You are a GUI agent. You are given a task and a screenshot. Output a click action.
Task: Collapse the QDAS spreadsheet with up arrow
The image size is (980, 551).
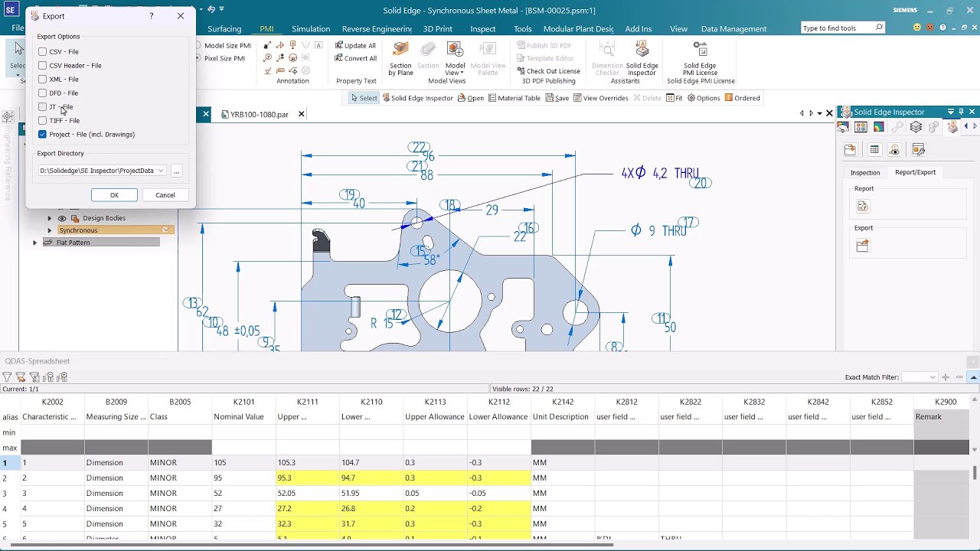974,377
